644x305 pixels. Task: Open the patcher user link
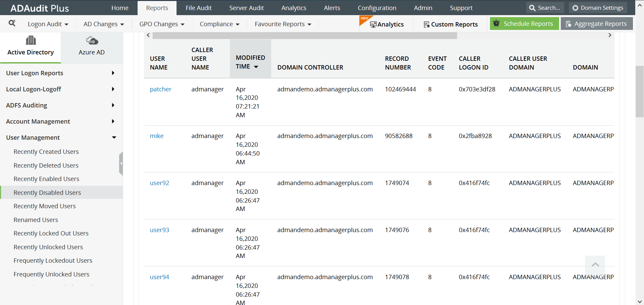160,89
